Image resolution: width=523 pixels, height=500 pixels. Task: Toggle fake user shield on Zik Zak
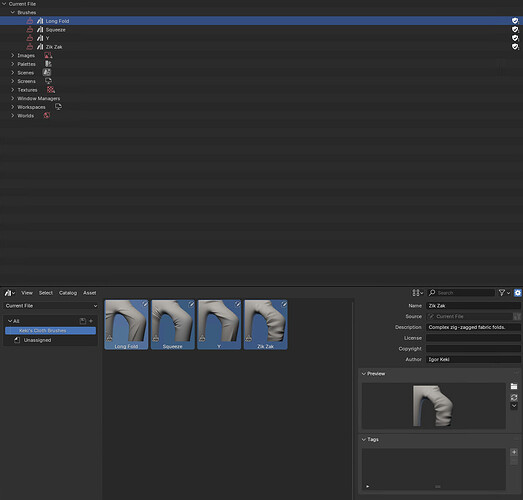(x=515, y=47)
